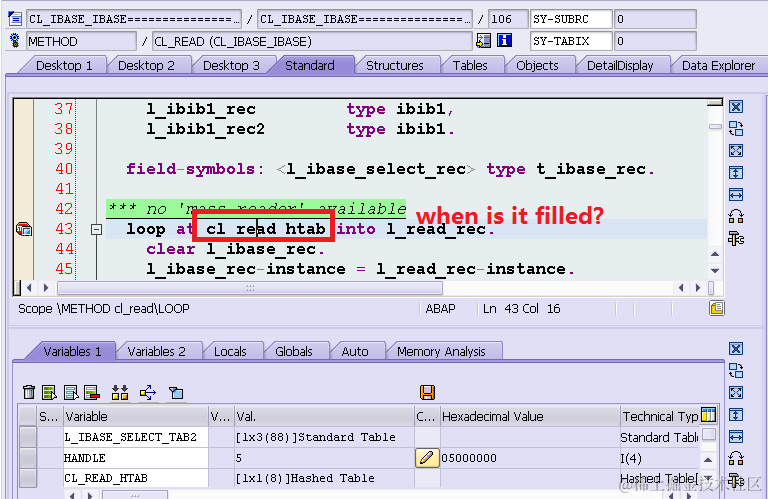This screenshot has width=768, height=499.
Task: Maximize the source editor horizontally
Action: click(736, 194)
